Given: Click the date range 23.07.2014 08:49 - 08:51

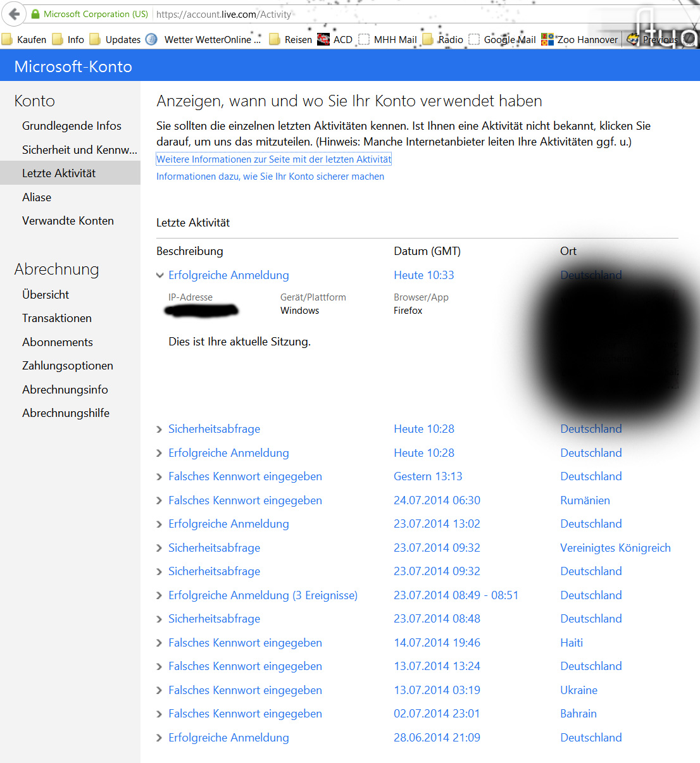Looking at the screenshot, I should click(456, 595).
